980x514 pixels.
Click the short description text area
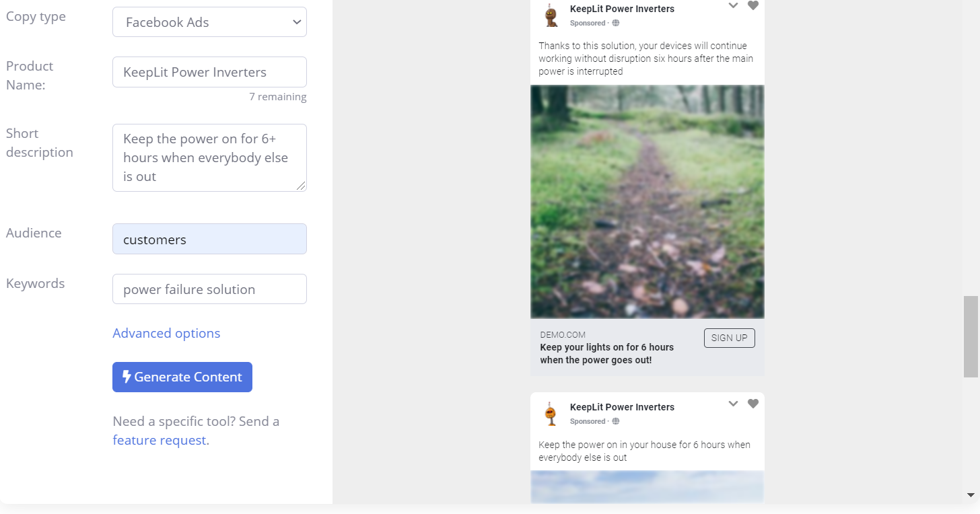(209, 157)
